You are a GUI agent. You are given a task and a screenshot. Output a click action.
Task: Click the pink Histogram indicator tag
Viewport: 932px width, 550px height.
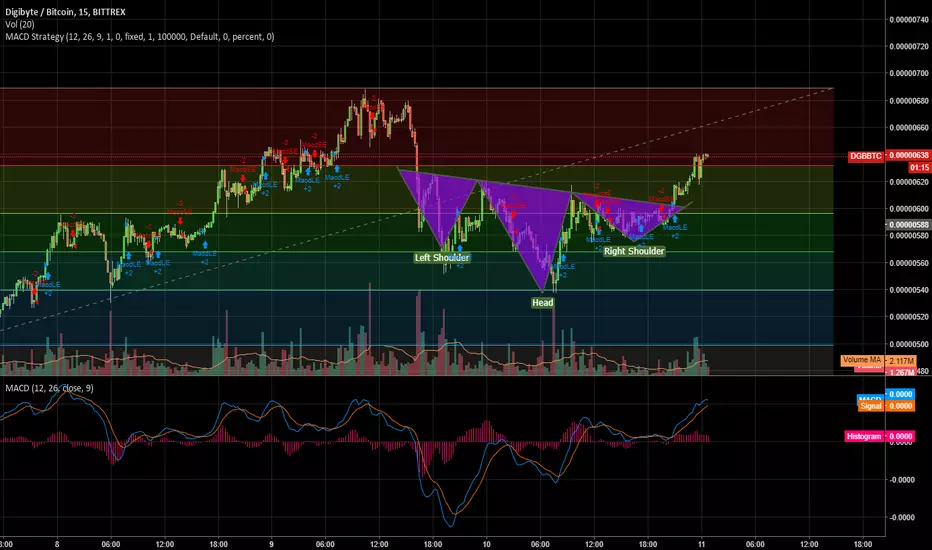coord(864,436)
